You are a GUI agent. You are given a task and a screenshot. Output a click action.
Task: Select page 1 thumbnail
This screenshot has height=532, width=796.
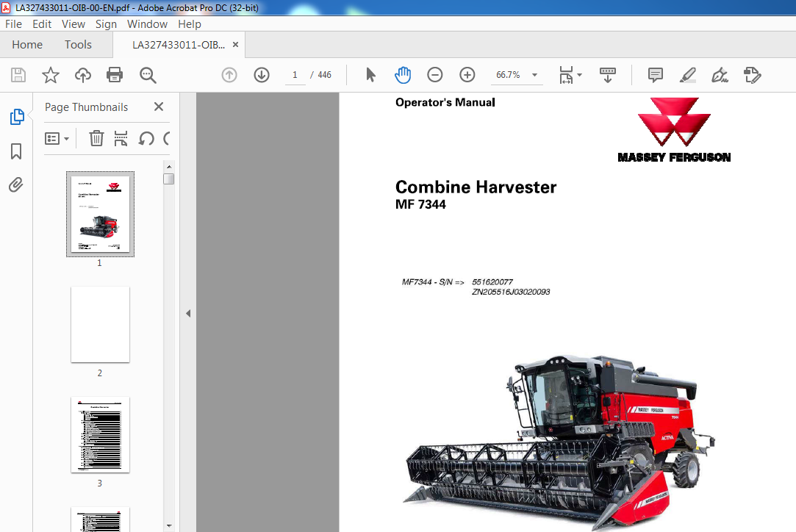click(x=101, y=214)
